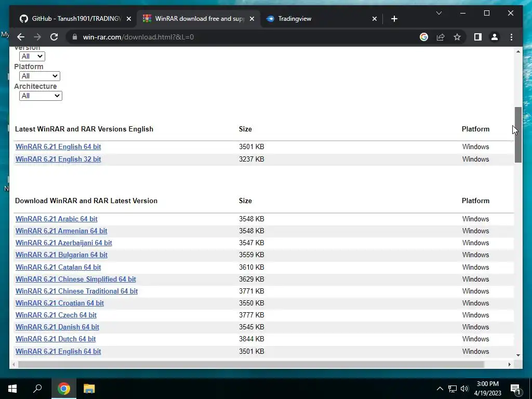Close the WinRAR download tab

(252, 19)
